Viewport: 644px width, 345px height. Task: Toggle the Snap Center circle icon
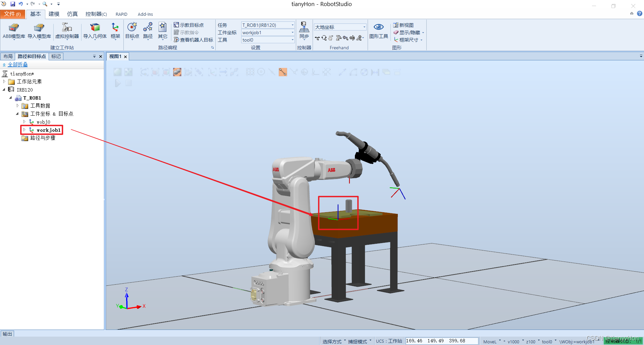[x=261, y=72]
